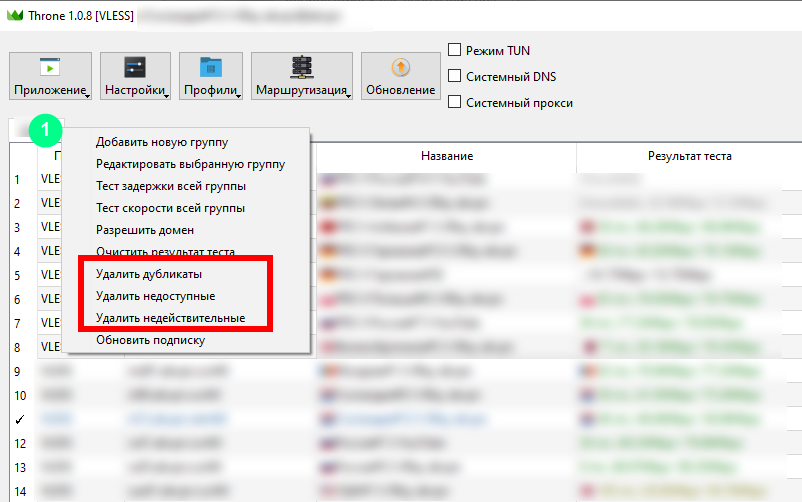802x502 pixels.
Task: Click the Маршрутизация network icon
Action: 300,67
